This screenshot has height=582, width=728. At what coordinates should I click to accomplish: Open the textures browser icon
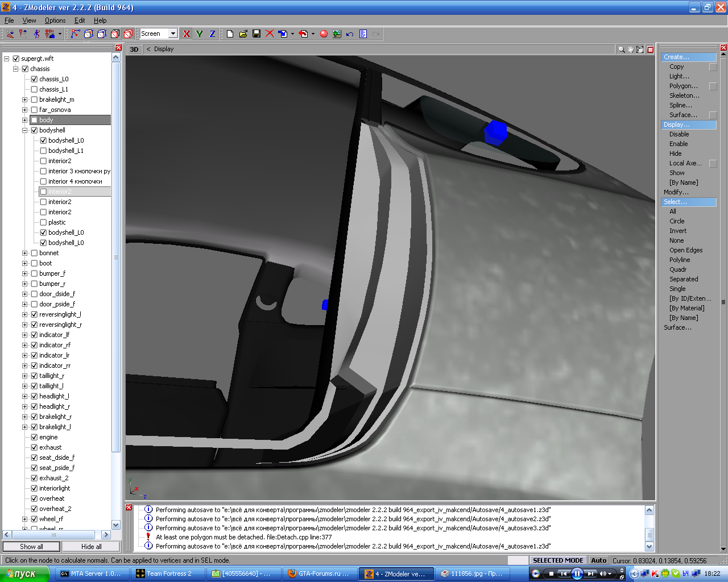pos(337,34)
